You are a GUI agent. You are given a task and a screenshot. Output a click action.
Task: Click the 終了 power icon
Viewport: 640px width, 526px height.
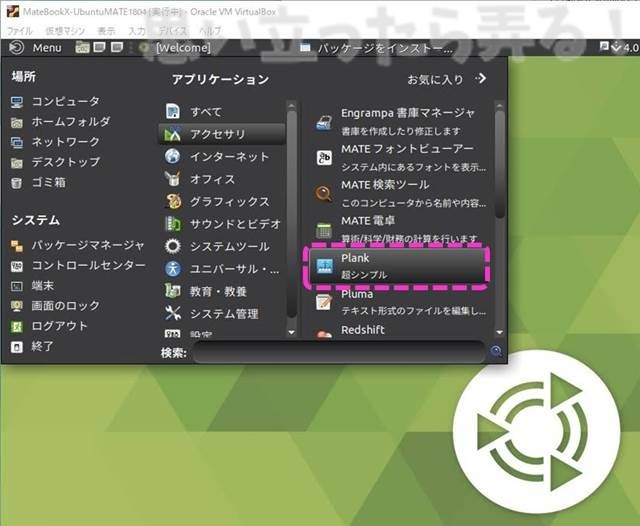[x=17, y=347]
